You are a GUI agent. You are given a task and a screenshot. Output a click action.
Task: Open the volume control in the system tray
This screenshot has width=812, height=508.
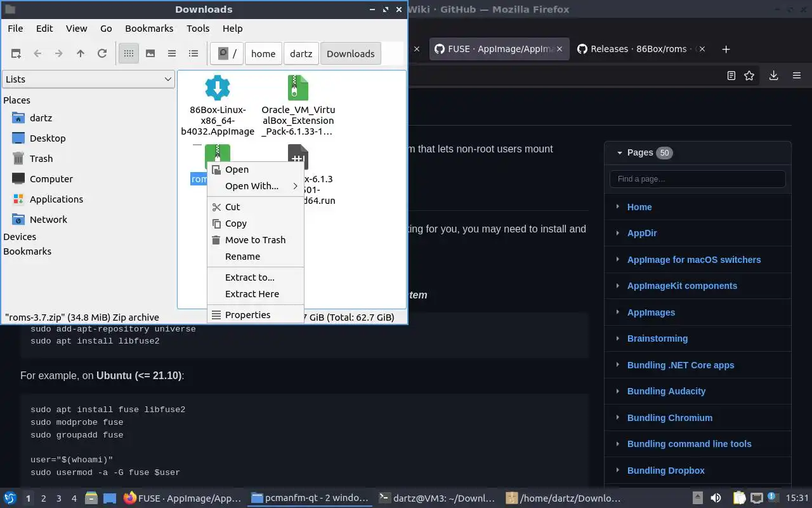[716, 498]
